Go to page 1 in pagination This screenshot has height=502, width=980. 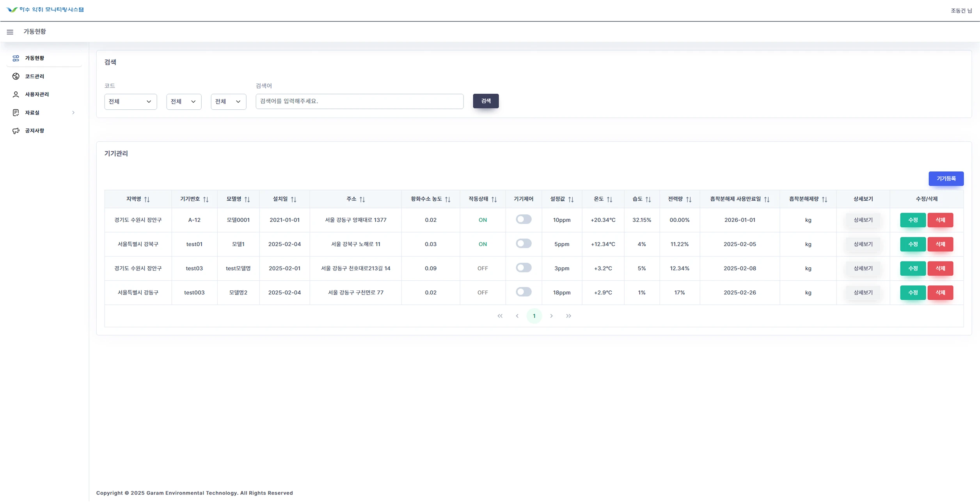pos(534,316)
